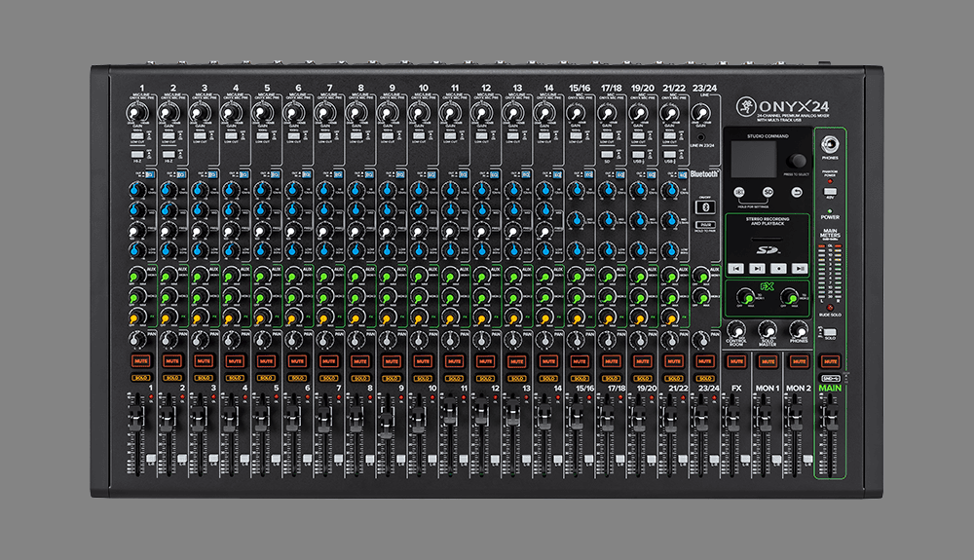Click the STUDIO COMMAND label
This screenshot has width=974, height=560.
(x=768, y=135)
